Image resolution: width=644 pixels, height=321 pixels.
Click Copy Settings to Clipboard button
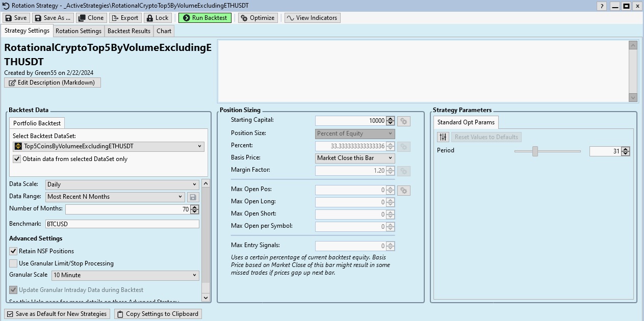pyautogui.click(x=158, y=314)
